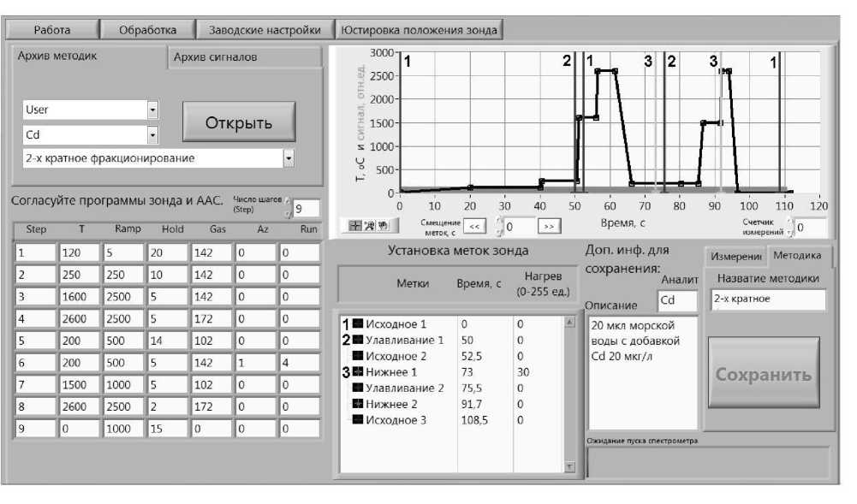857x504 pixels.
Task: Click step 3 T cell value 1600
Action: point(80,297)
